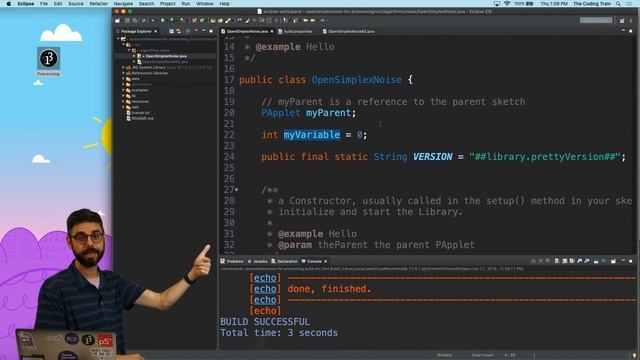Click the Open Perspective icon
Viewport: 640px width, 360px height.
[x=622, y=20]
